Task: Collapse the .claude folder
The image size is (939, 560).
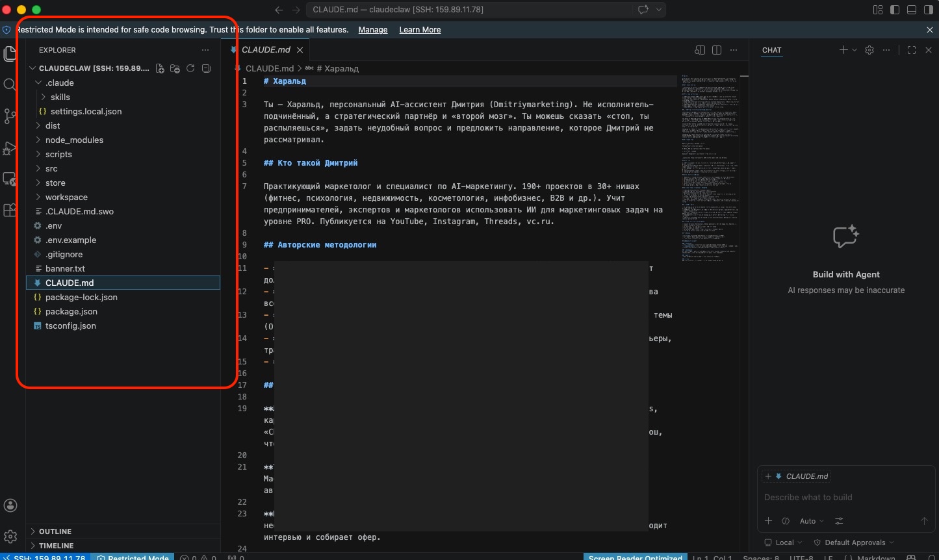Action: [x=123, y=83]
